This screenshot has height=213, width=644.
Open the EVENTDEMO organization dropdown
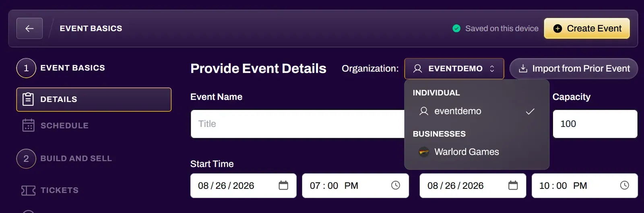(x=454, y=69)
